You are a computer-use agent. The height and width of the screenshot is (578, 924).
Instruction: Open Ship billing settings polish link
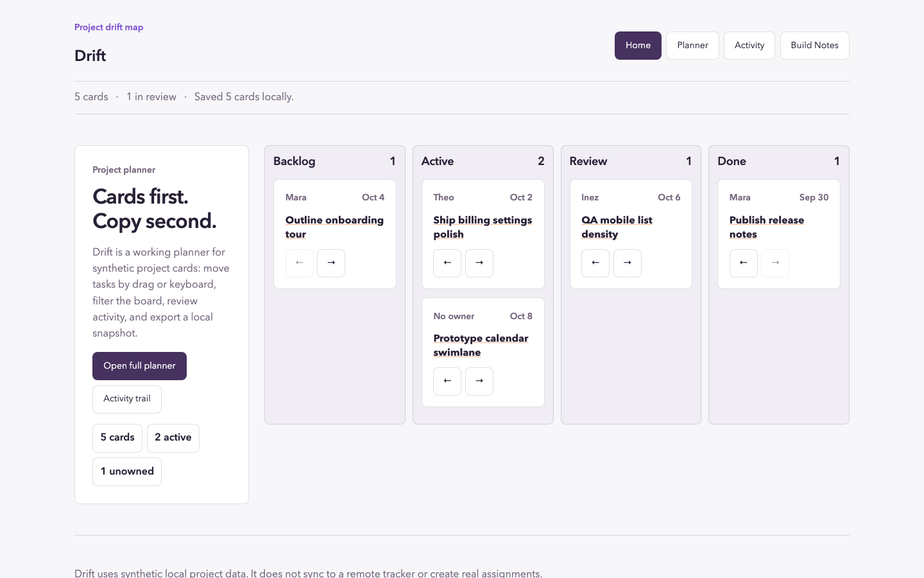pos(483,227)
